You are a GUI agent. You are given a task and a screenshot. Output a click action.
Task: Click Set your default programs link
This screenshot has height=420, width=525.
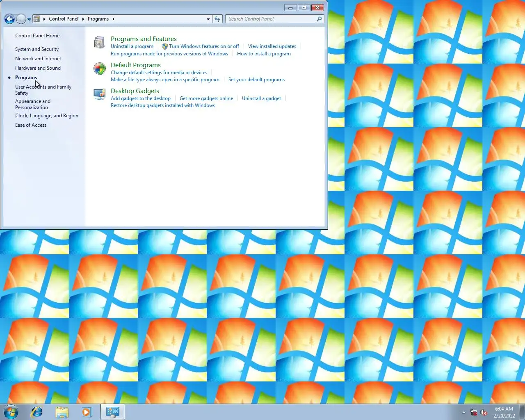point(256,80)
